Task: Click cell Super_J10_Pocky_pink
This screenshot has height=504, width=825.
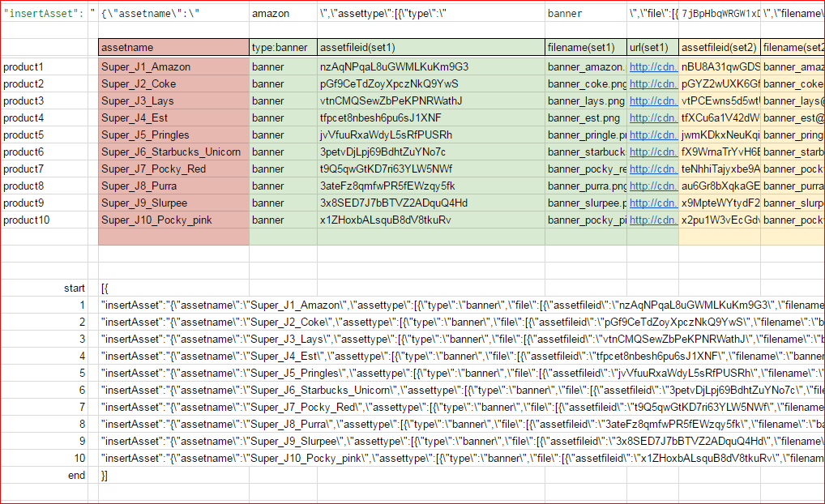Action: 173,220
